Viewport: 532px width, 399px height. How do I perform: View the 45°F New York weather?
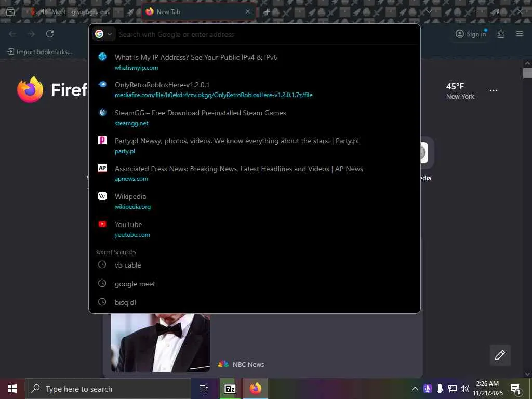click(460, 91)
